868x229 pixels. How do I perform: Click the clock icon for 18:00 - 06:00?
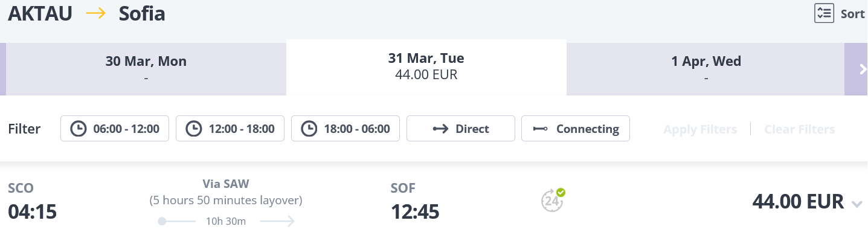pos(309,129)
